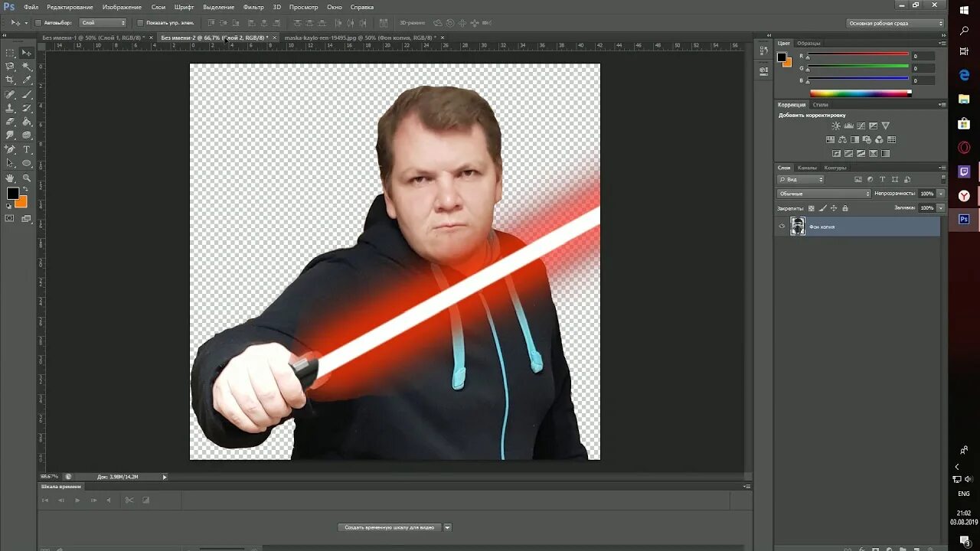Select the Healing Brush tool
This screenshot has width=980, height=551.
click(x=10, y=95)
